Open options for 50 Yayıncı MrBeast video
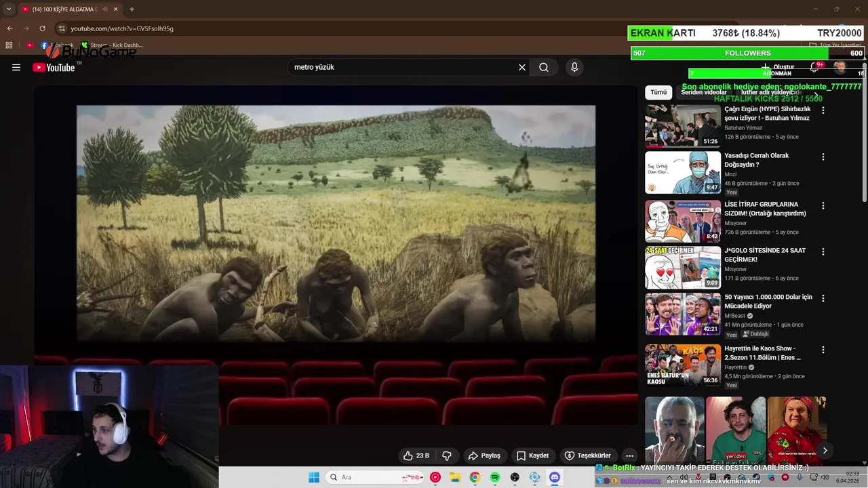868x488 pixels. tap(823, 298)
